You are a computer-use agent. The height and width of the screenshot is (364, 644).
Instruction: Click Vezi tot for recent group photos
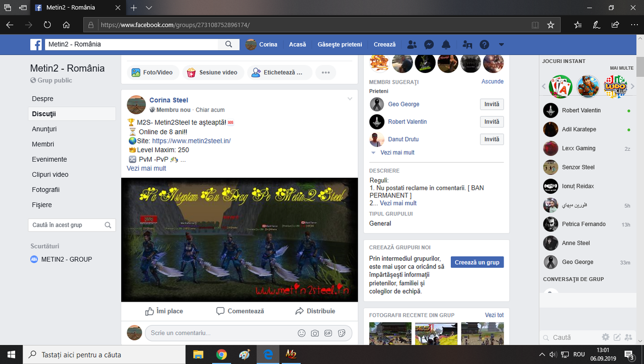494,315
